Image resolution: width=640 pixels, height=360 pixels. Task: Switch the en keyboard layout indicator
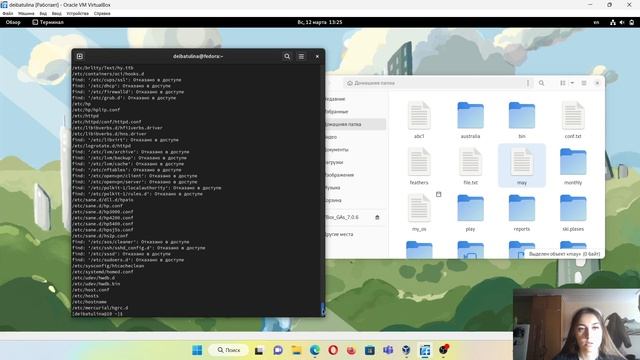pos(596,22)
